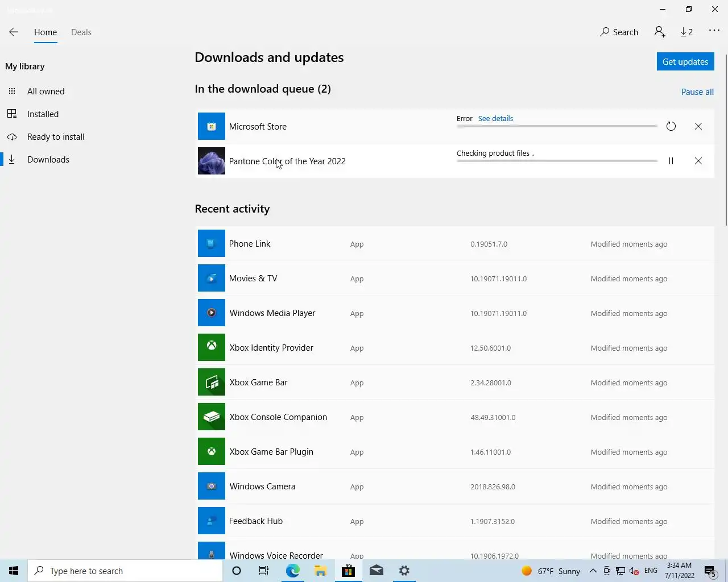
Task: Open the weather widget showing 67°F Sunny
Action: coord(551,571)
